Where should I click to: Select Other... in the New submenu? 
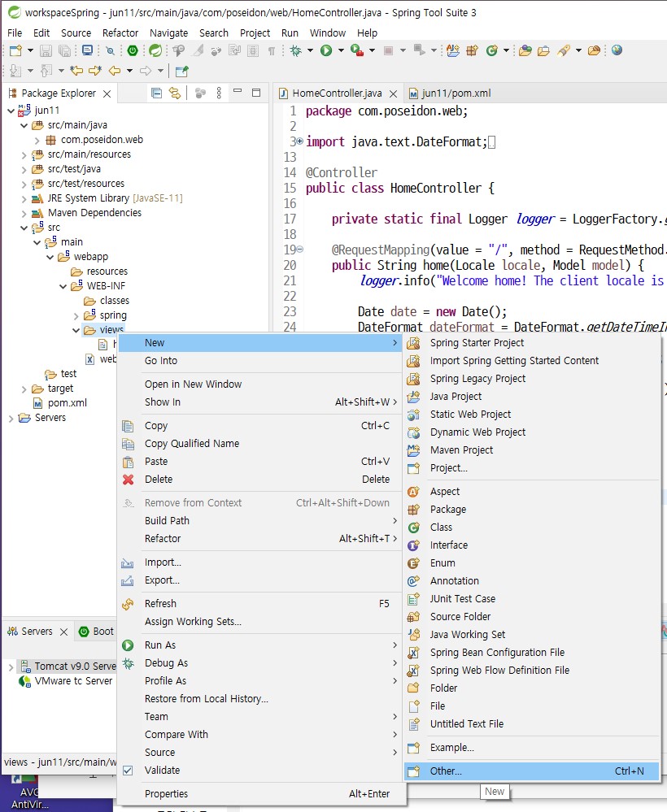[x=530, y=771]
